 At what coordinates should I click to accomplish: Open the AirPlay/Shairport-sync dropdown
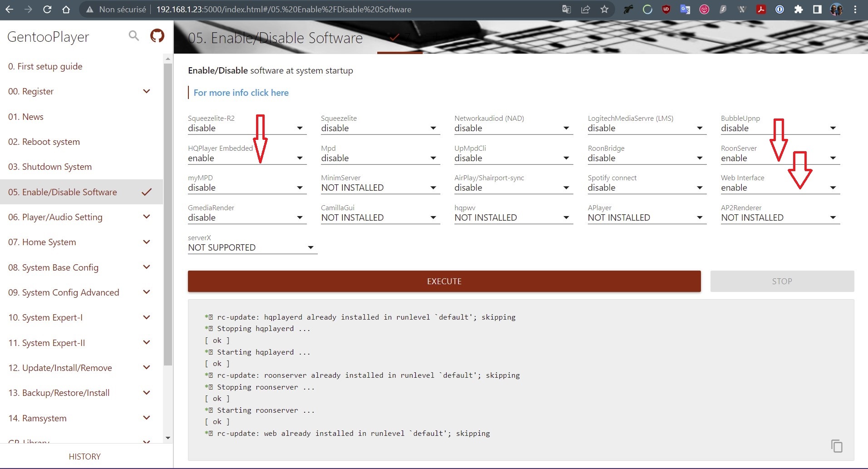(513, 188)
